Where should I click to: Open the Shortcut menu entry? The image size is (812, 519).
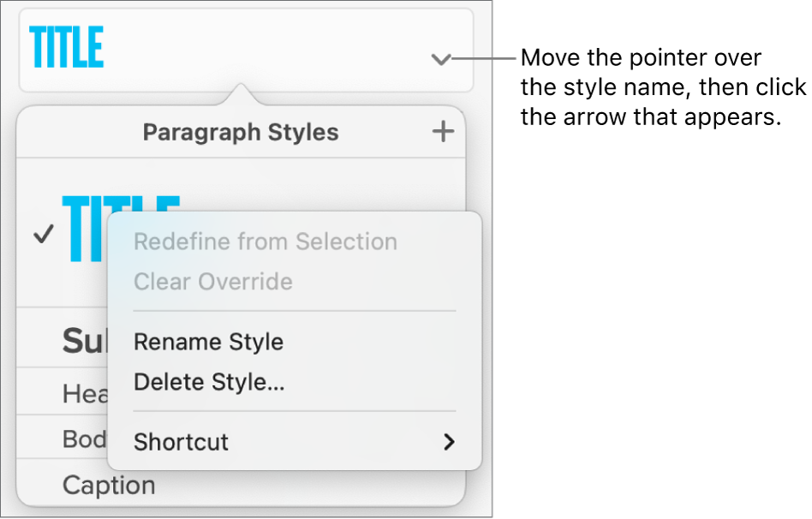tap(182, 442)
